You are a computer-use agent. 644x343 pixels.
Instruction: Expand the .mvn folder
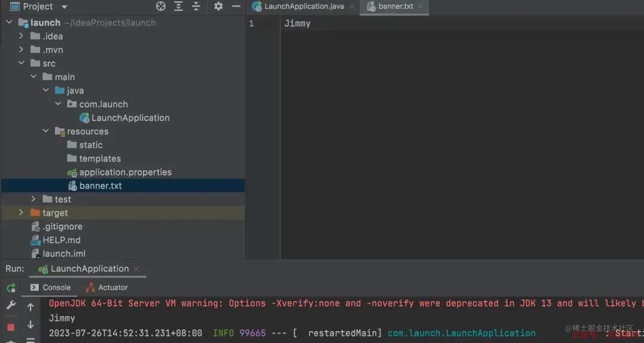pos(21,50)
